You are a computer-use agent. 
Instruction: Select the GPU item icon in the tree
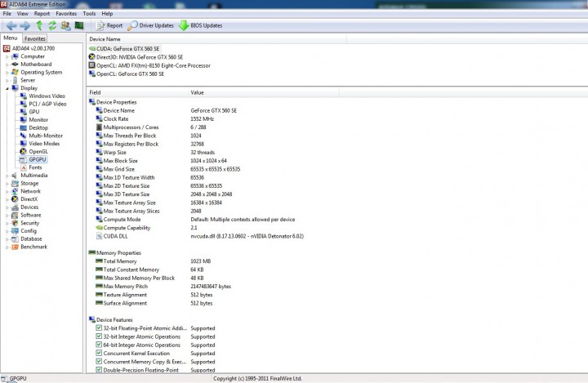point(23,112)
